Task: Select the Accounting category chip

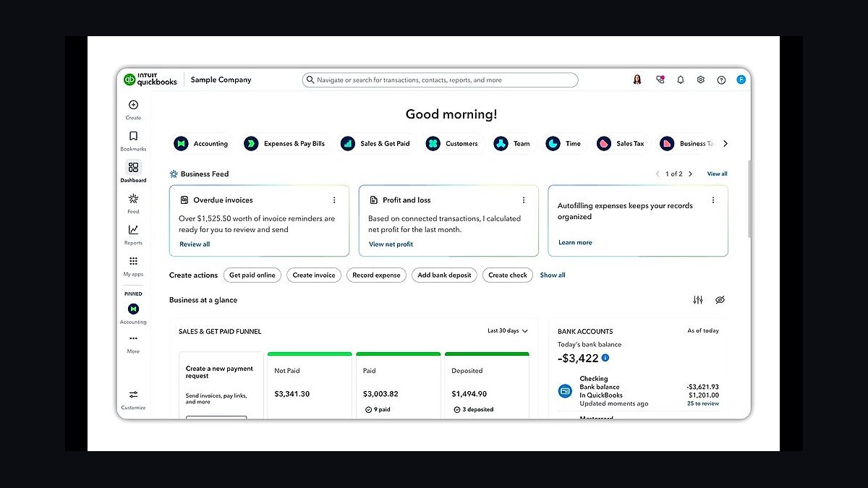Action: point(201,143)
